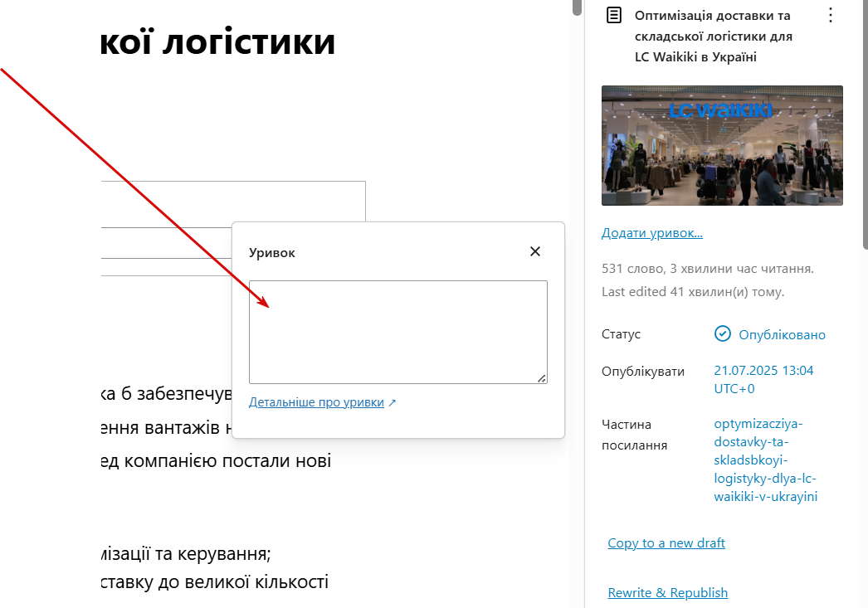Open the Опубліковано status setting
The width and height of the screenshot is (868, 608).
point(782,335)
